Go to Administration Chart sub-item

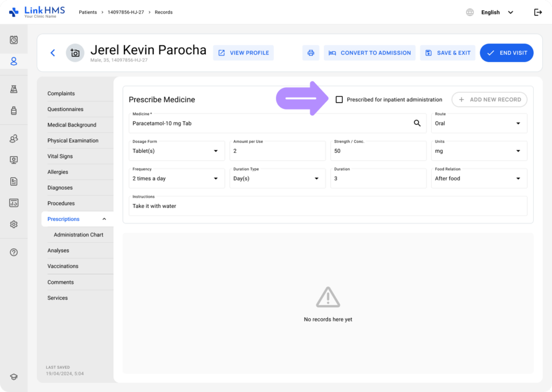pyautogui.click(x=78, y=235)
